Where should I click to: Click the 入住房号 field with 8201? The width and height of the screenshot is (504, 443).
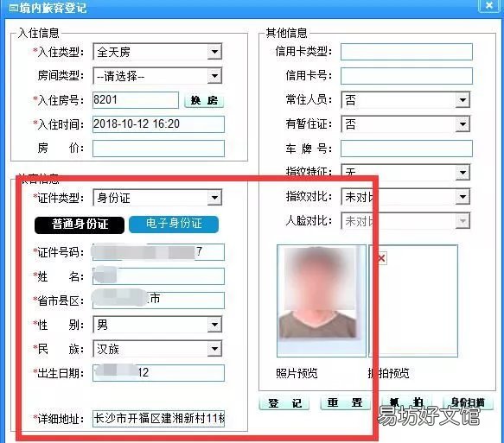pyautogui.click(x=136, y=100)
